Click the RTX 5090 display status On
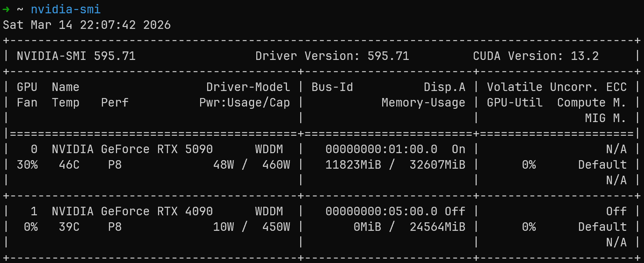Image resolution: width=644 pixels, height=263 pixels. (x=459, y=149)
